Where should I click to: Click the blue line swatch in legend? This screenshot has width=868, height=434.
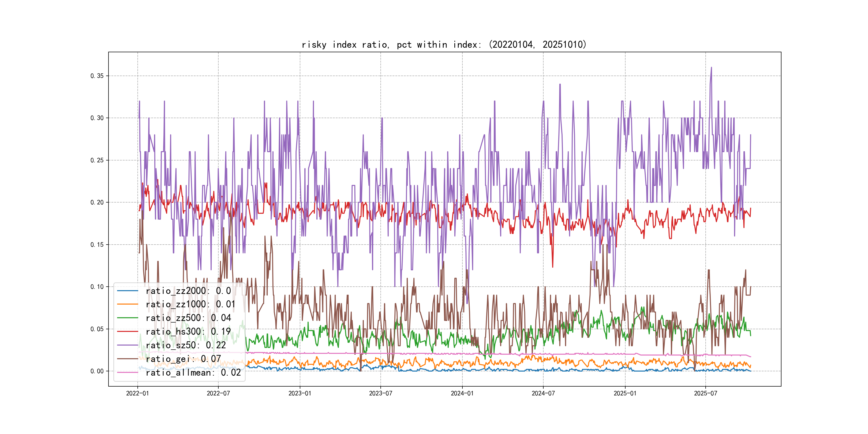tap(127, 291)
